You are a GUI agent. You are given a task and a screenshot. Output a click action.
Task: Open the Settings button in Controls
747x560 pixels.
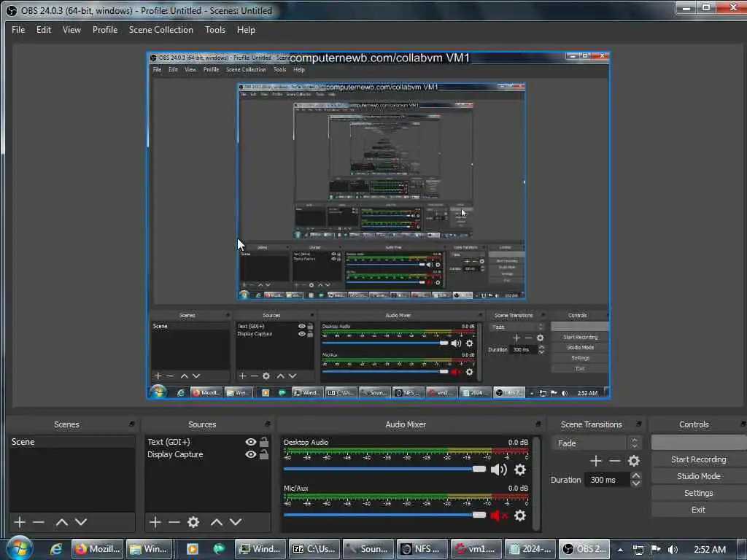(698, 493)
